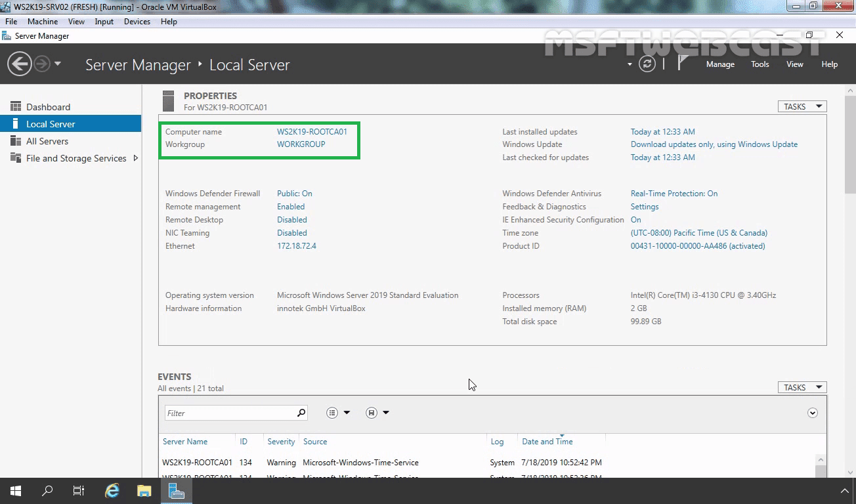This screenshot has height=504, width=856.
Task: Launch Internet Explorer from taskbar
Action: pos(112,491)
